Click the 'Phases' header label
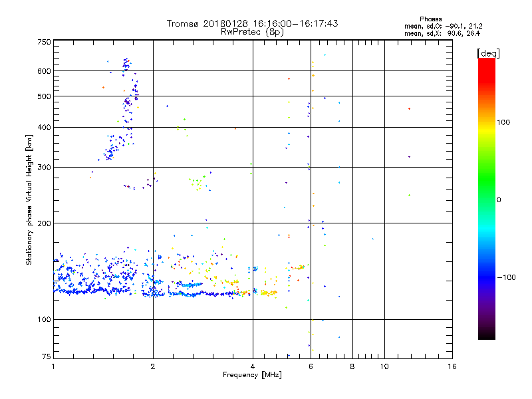 [x=430, y=19]
